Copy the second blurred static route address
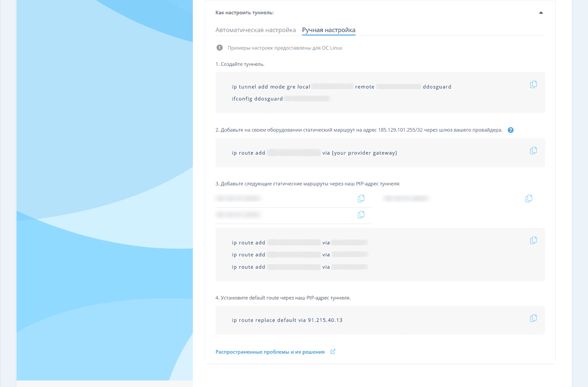The image size is (588, 387). tap(361, 215)
